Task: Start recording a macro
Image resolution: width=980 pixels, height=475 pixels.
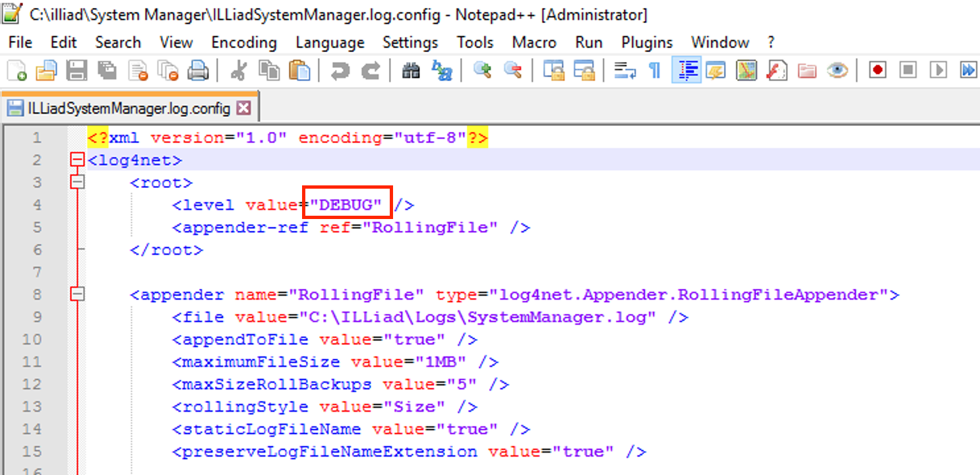Action: (877, 69)
